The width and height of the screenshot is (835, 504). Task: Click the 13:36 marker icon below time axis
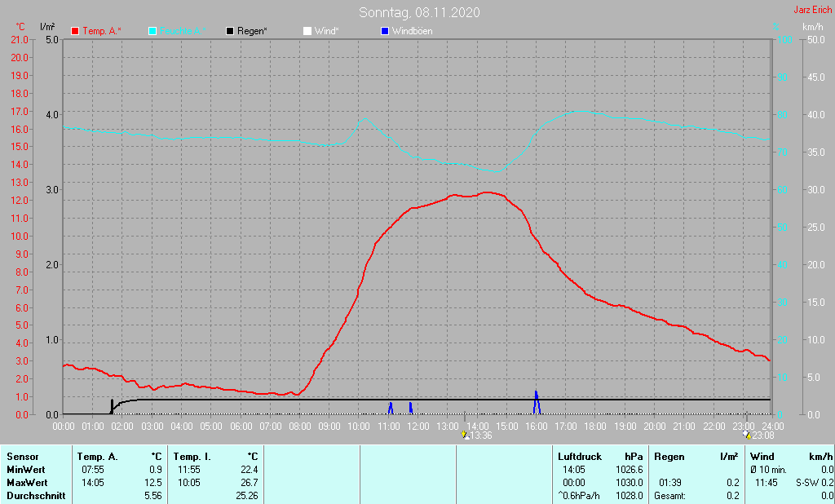(465, 435)
